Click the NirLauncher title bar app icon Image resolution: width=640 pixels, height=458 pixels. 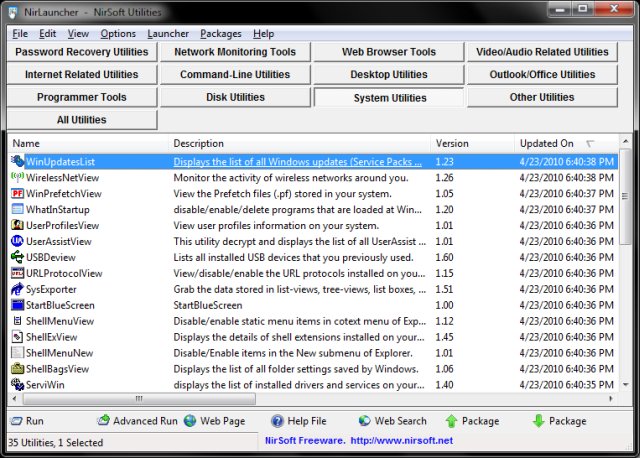(13, 12)
